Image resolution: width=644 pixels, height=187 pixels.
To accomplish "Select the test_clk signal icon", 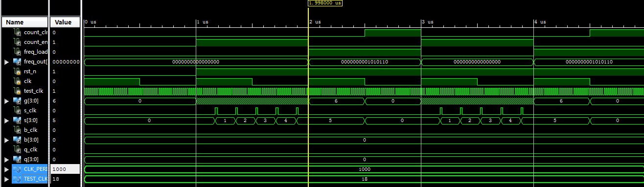I will [17, 91].
